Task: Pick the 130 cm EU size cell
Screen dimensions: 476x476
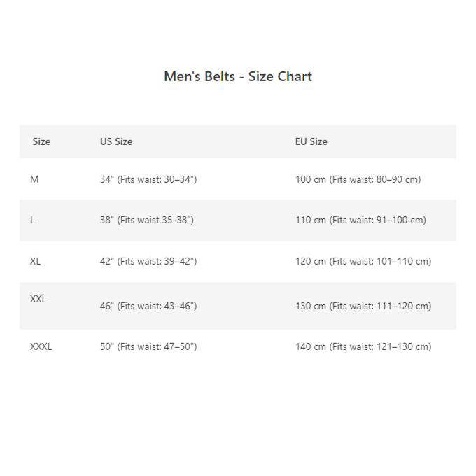Action: [x=363, y=306]
